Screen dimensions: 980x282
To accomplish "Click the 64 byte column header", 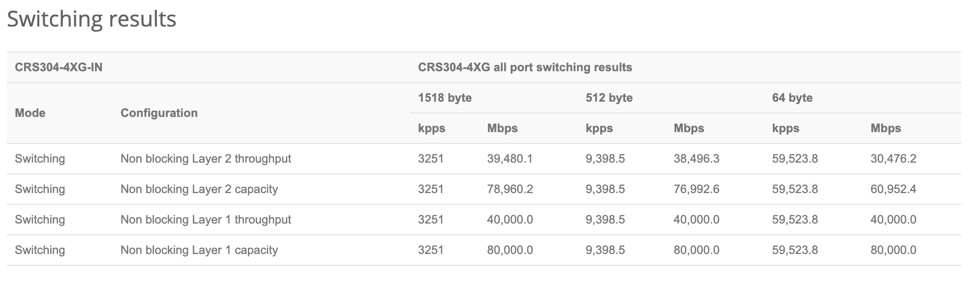I will click(x=792, y=98).
